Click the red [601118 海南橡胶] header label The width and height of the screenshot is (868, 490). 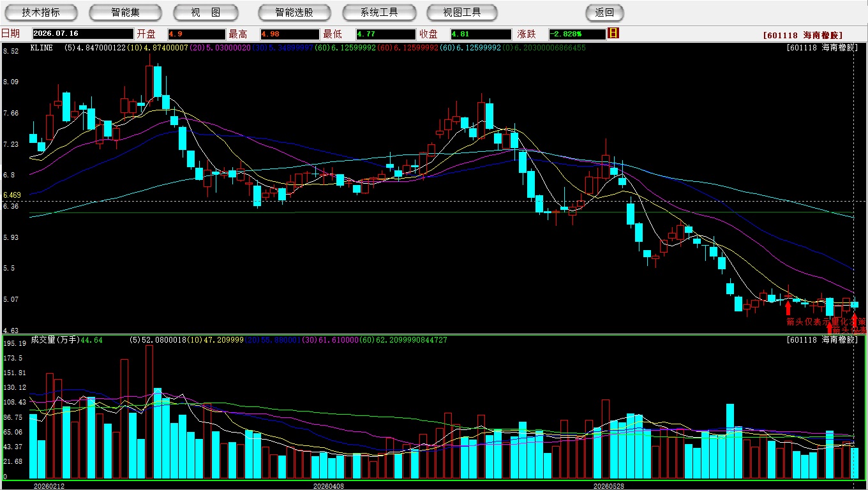803,35
